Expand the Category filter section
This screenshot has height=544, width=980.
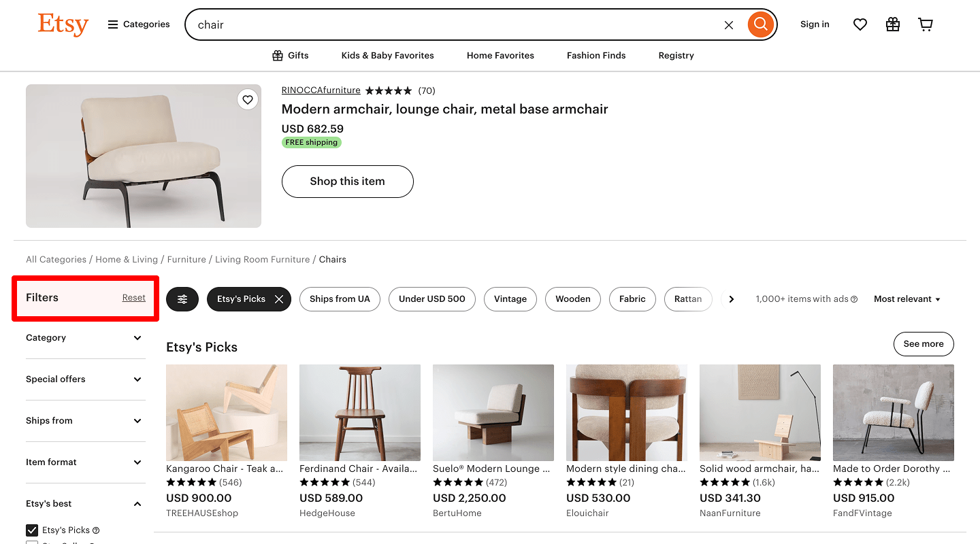pyautogui.click(x=85, y=338)
